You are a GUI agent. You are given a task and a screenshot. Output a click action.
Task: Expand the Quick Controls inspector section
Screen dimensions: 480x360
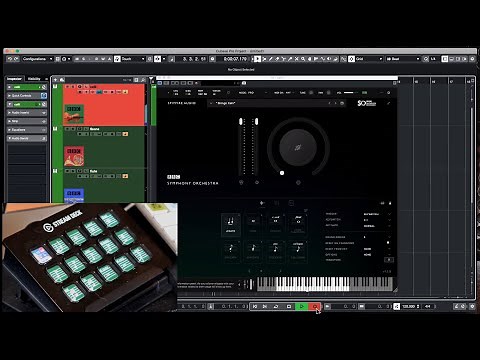tap(27, 96)
